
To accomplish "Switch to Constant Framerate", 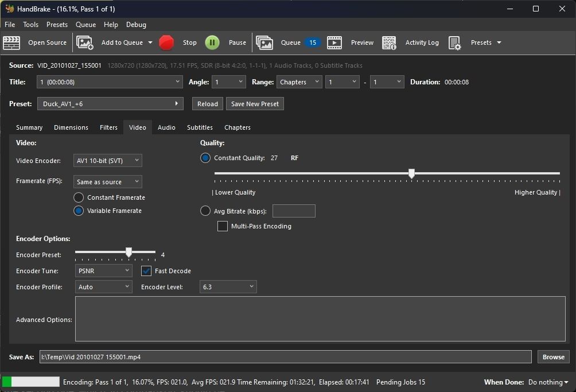I will pyautogui.click(x=78, y=197).
